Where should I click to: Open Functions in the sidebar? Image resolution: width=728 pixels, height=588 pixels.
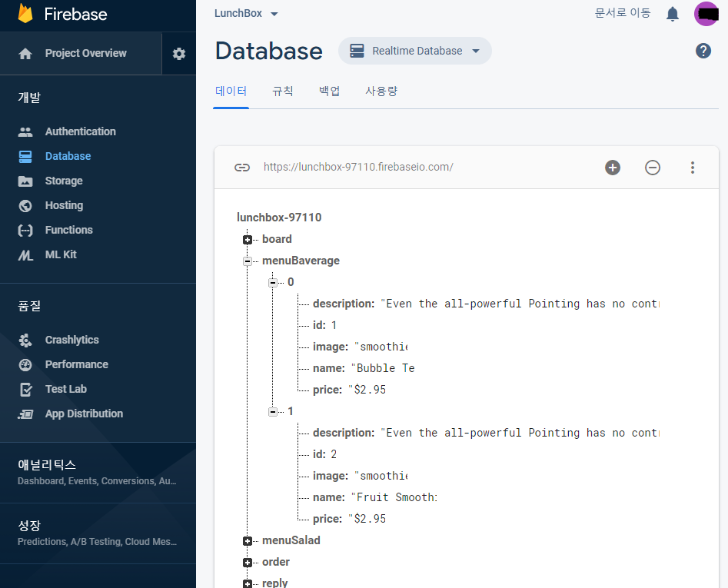point(68,230)
